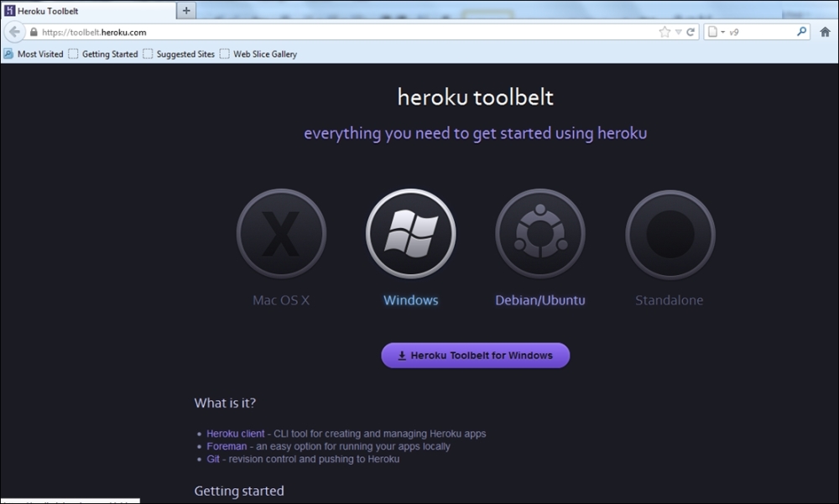Click the 'Getting started' heading
839x504 pixels.
pyautogui.click(x=239, y=491)
